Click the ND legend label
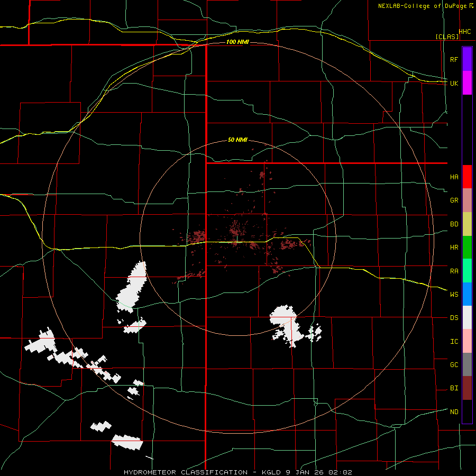The width and height of the screenshot is (476, 476). tap(454, 412)
